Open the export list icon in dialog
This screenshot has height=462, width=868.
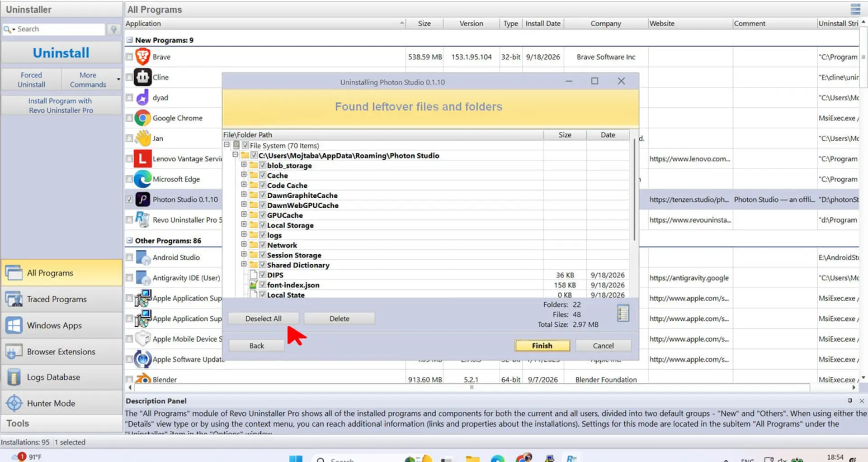coord(623,313)
